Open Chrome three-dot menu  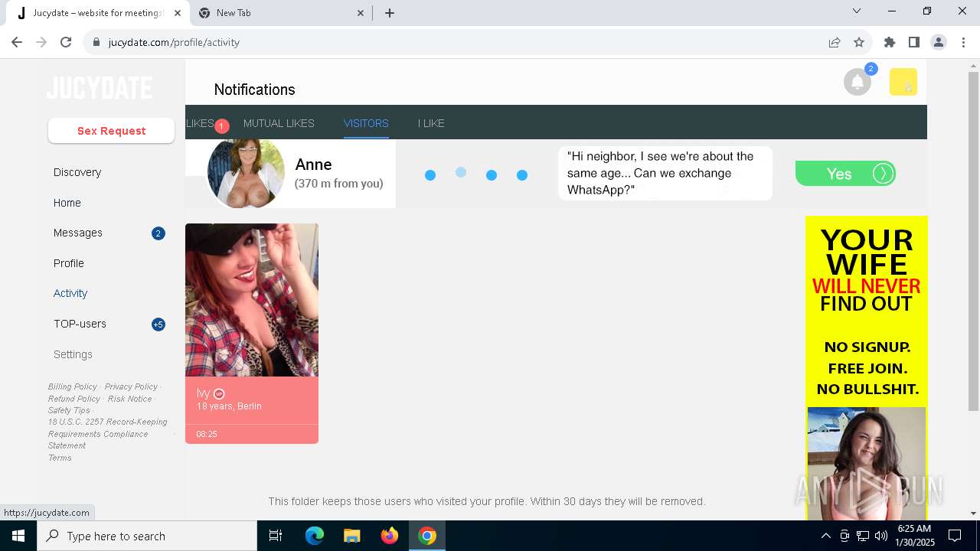(x=962, y=42)
